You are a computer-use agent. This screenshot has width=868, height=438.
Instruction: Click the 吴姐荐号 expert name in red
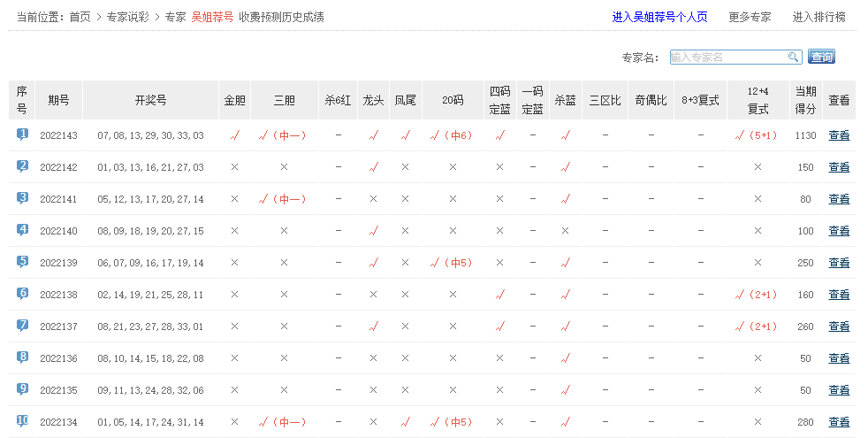[x=212, y=17]
